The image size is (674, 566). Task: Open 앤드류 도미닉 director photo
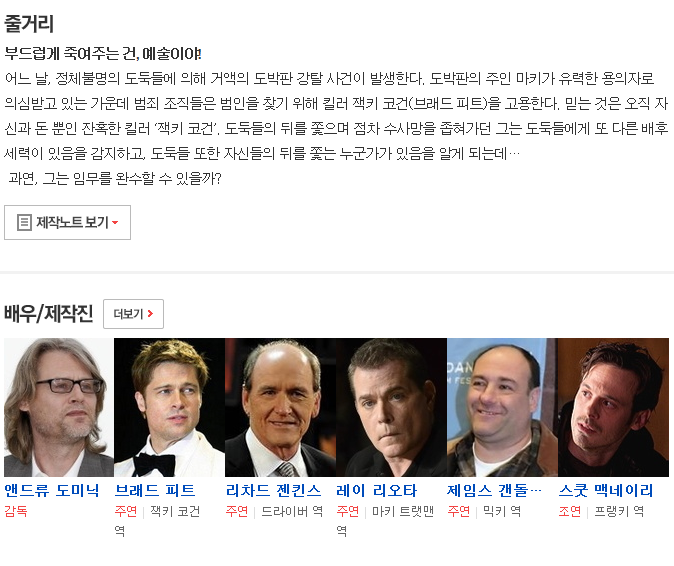pyautogui.click(x=59, y=407)
